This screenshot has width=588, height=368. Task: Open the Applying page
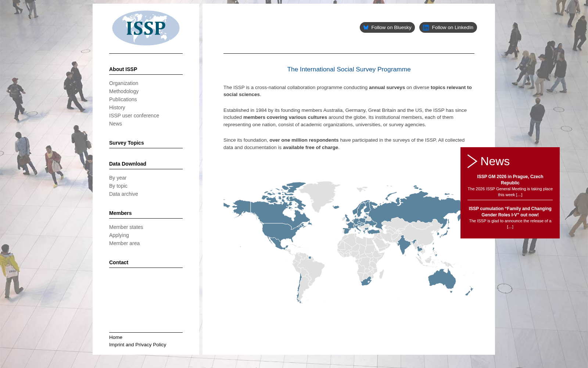click(119, 235)
